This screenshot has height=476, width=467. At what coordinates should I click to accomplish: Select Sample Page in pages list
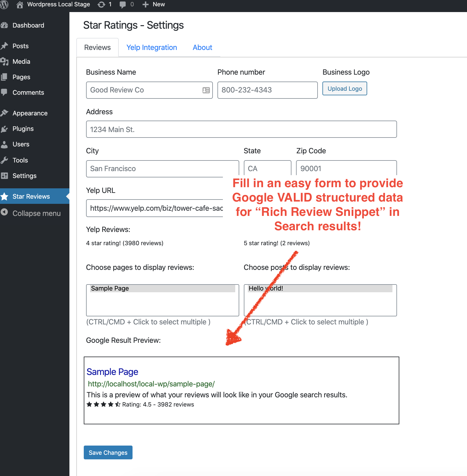pyautogui.click(x=163, y=289)
